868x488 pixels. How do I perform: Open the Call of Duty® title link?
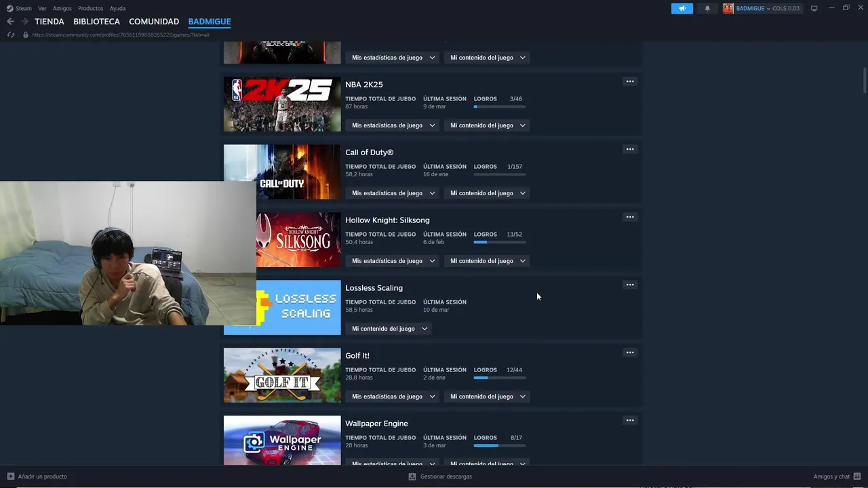click(x=369, y=152)
